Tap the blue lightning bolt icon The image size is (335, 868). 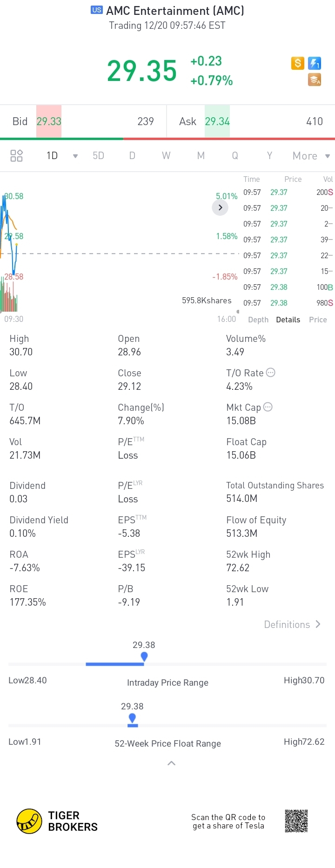tap(315, 63)
